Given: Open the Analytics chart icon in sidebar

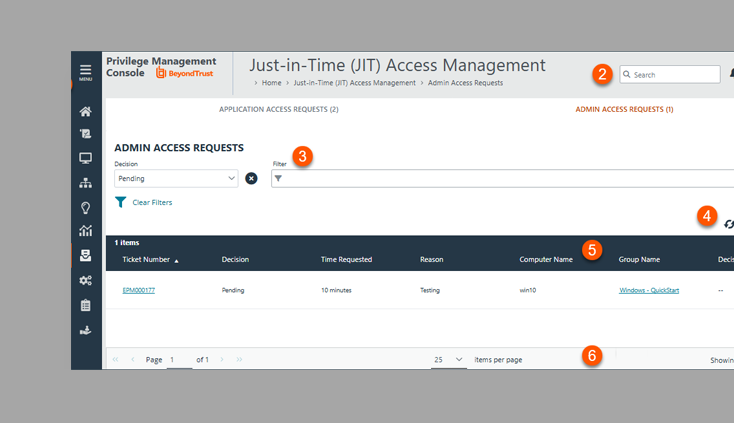Looking at the screenshot, I should pyautogui.click(x=85, y=231).
